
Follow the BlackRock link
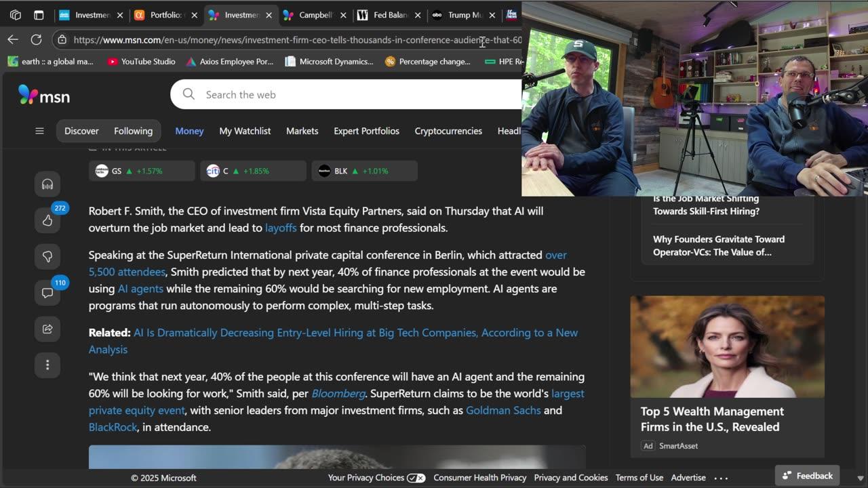[x=113, y=427]
